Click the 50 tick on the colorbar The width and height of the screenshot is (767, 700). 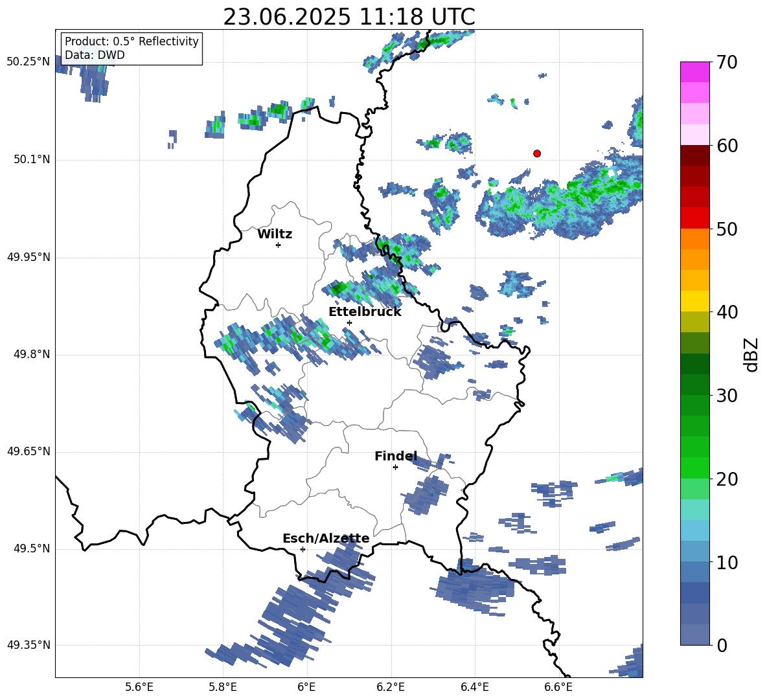[x=727, y=229]
